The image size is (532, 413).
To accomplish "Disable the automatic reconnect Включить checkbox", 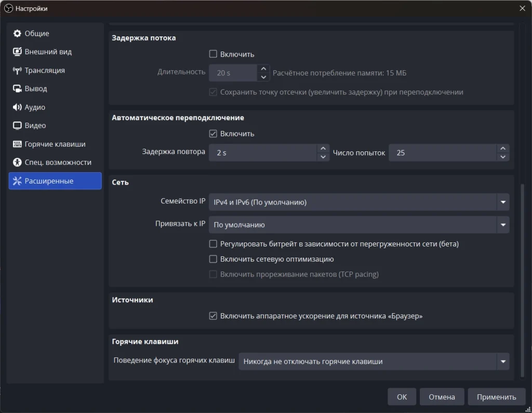I will tap(213, 134).
